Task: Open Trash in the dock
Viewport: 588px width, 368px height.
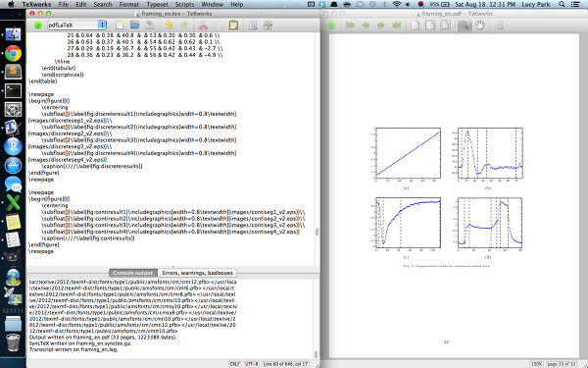Action: (13, 342)
